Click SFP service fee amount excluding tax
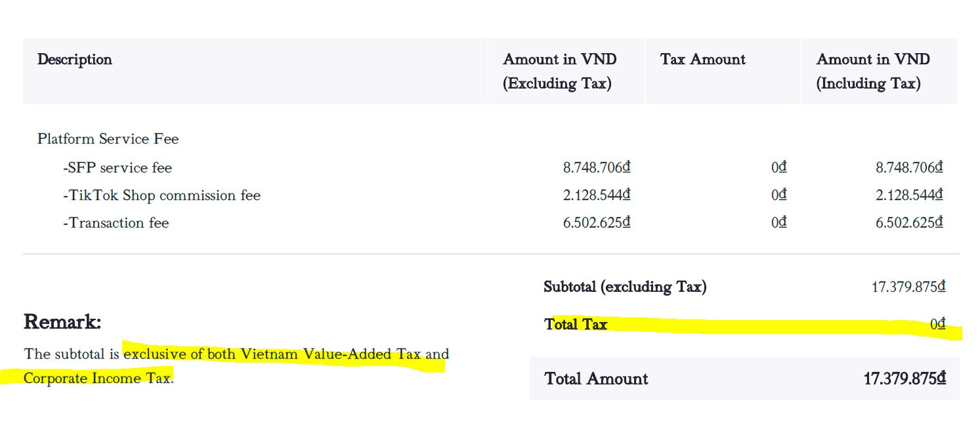 pos(596,168)
